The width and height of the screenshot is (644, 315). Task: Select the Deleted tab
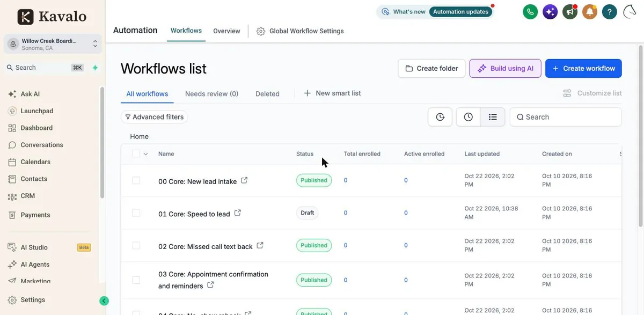pos(267,94)
